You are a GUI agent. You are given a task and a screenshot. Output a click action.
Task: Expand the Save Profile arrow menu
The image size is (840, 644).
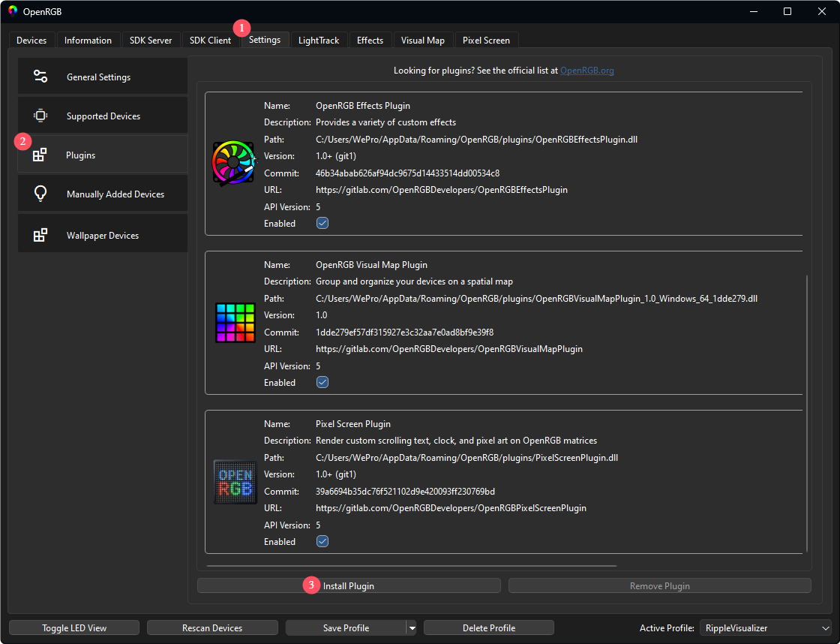412,628
